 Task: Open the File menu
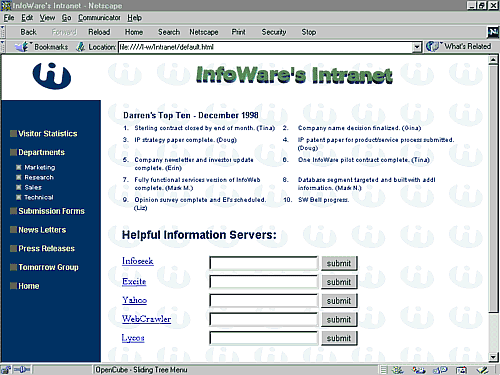click(x=9, y=18)
